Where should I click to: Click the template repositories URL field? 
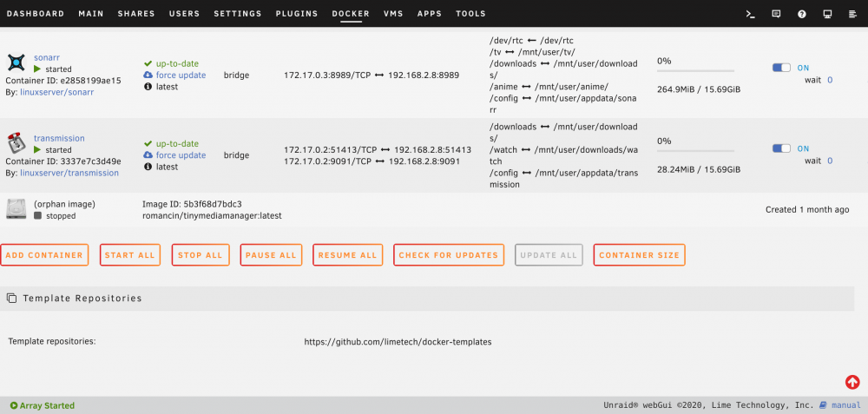398,342
